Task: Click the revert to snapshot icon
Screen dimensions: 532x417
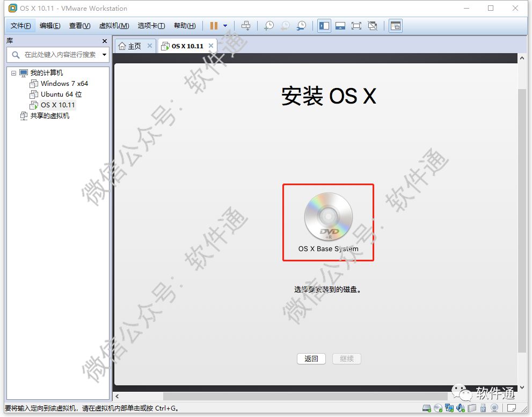Action: click(286, 26)
